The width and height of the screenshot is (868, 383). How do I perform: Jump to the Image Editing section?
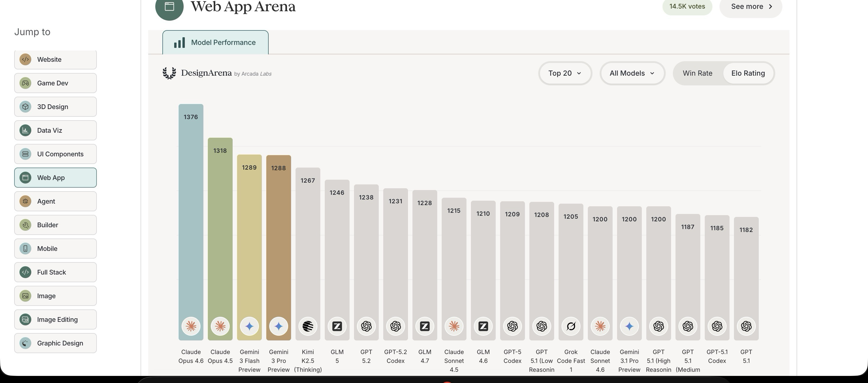pyautogui.click(x=55, y=320)
